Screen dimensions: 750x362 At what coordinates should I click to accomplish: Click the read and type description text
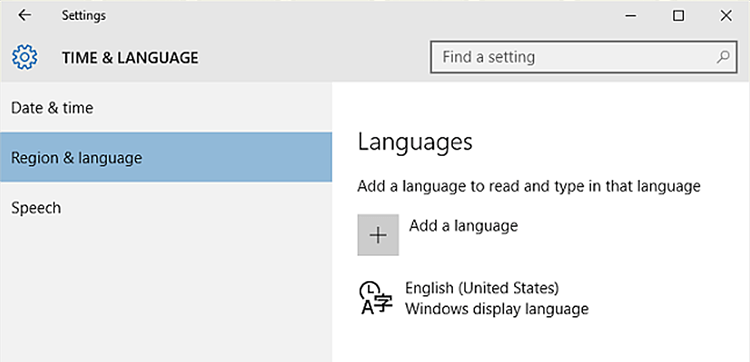529,186
